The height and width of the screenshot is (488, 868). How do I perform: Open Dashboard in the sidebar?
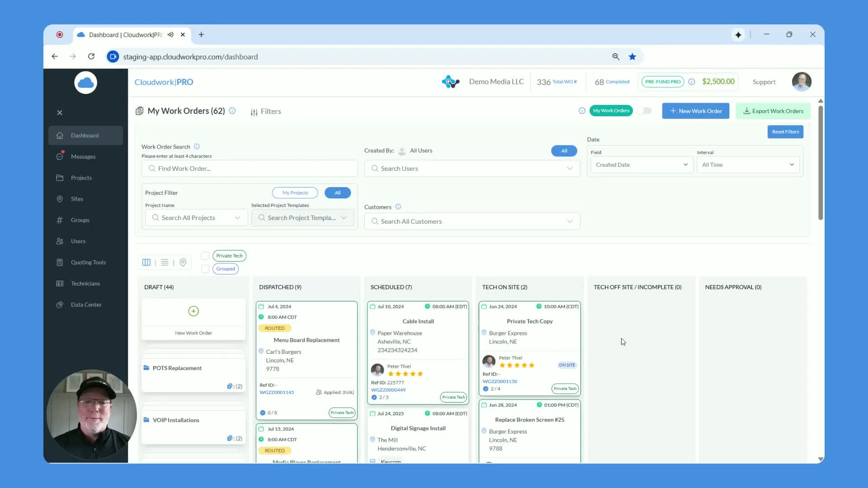[85, 136]
